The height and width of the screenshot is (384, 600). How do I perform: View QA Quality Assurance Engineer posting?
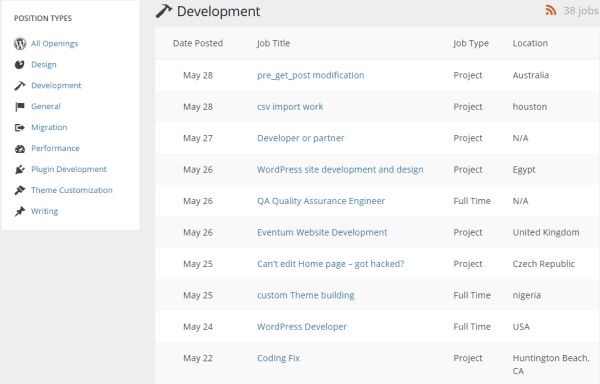(321, 201)
